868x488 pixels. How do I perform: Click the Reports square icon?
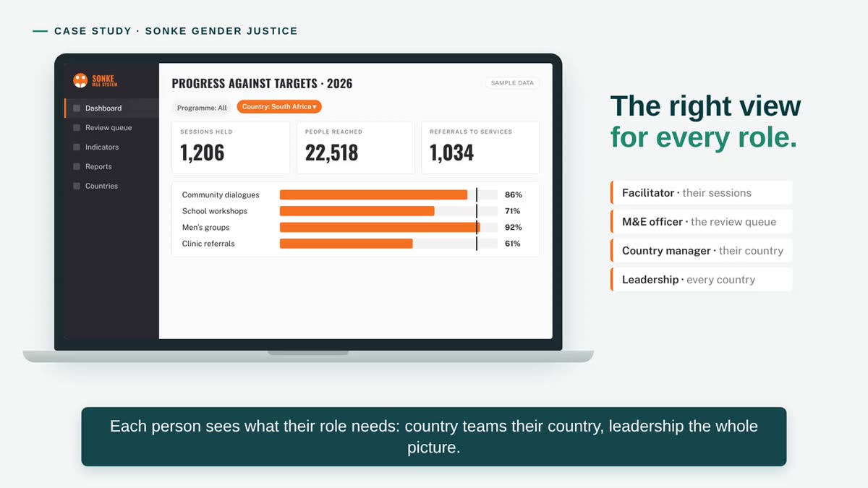(x=77, y=167)
